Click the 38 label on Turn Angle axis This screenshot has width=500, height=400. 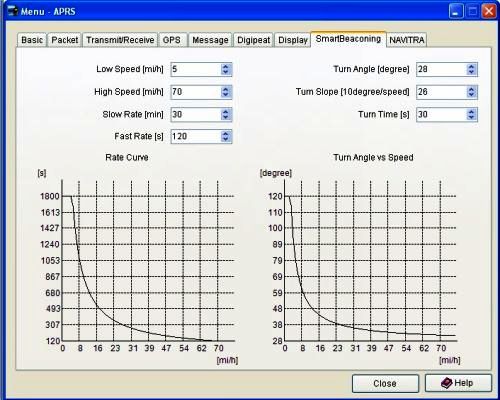click(277, 325)
